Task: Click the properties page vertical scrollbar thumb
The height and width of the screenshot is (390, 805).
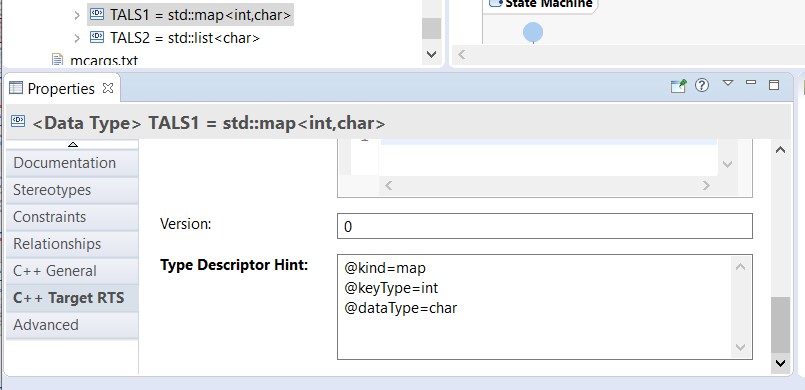Action: coord(780,324)
